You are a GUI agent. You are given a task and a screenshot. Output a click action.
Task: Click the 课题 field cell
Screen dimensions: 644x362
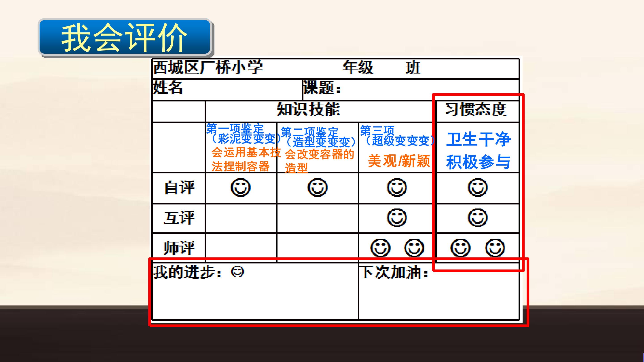pyautogui.click(x=411, y=90)
